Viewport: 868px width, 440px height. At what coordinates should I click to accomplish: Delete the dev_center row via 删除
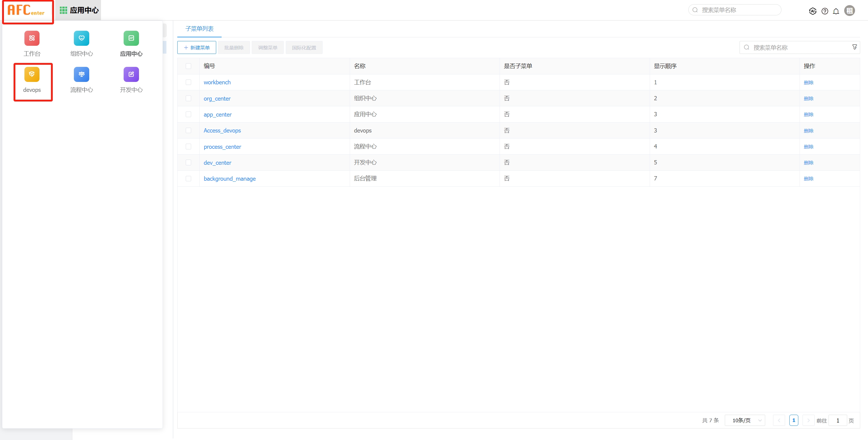click(808, 163)
